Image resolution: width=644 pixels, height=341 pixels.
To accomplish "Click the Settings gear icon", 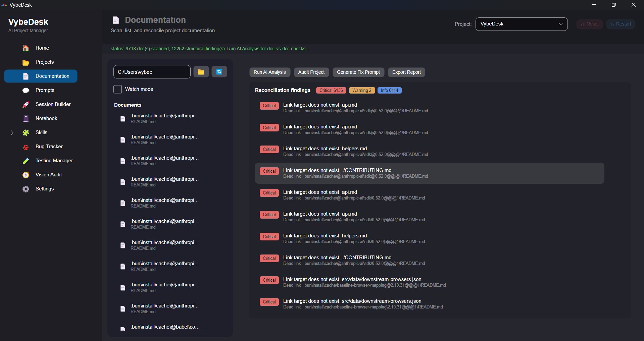I will pyautogui.click(x=26, y=189).
